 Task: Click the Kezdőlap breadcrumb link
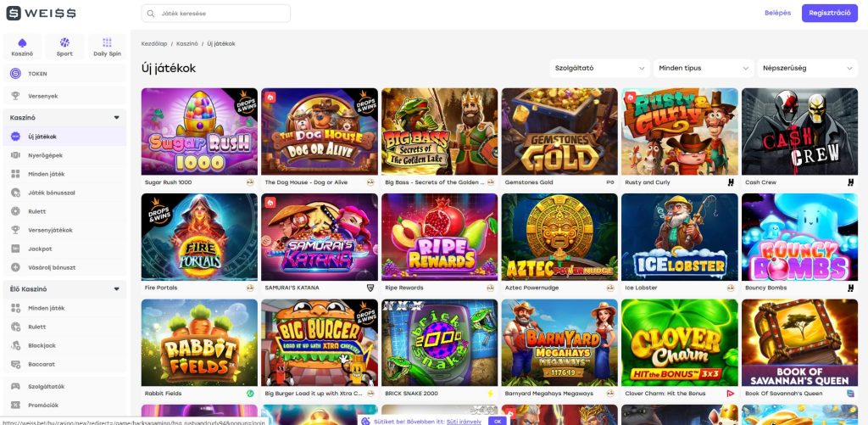[x=154, y=43]
